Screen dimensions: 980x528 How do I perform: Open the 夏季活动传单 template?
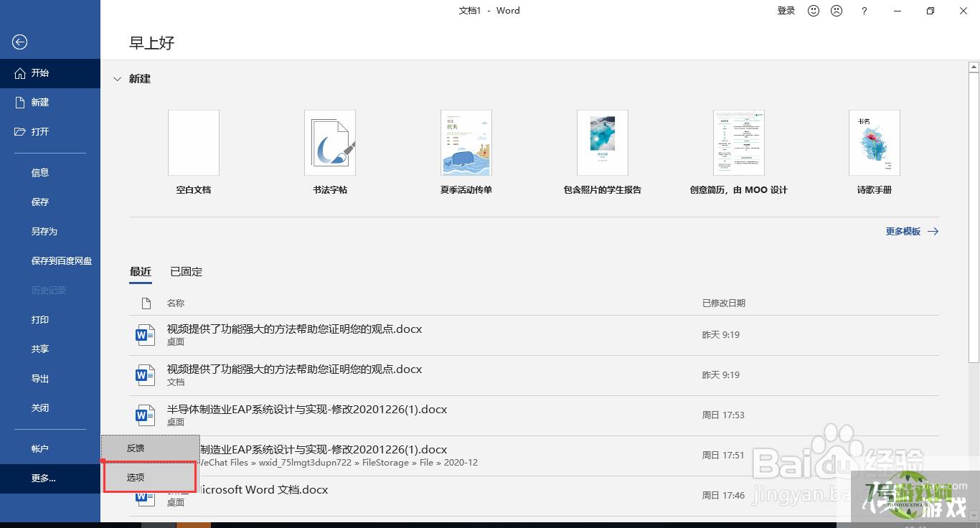tap(466, 152)
